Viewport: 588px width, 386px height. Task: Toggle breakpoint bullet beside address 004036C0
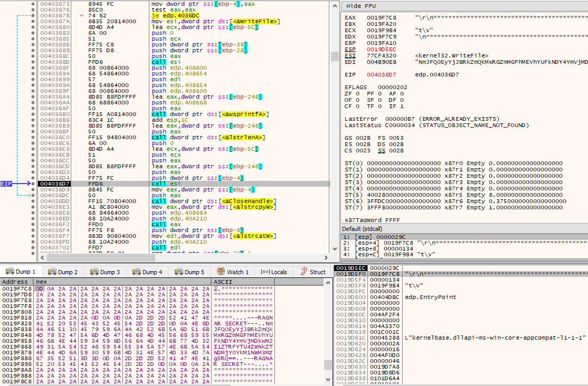pos(33,138)
